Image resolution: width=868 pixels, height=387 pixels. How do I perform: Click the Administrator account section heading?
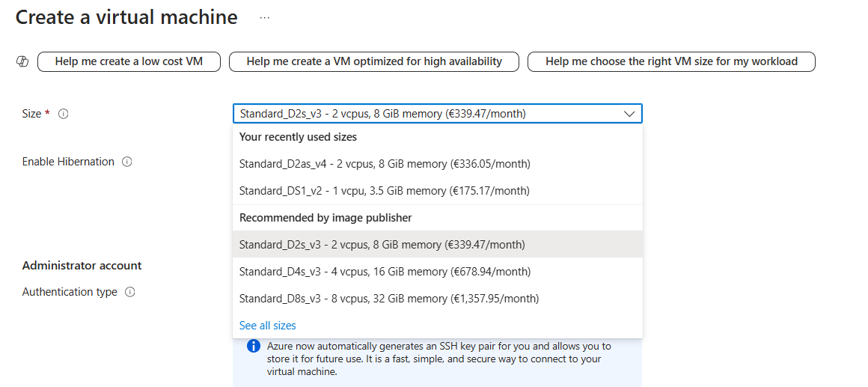tap(82, 266)
